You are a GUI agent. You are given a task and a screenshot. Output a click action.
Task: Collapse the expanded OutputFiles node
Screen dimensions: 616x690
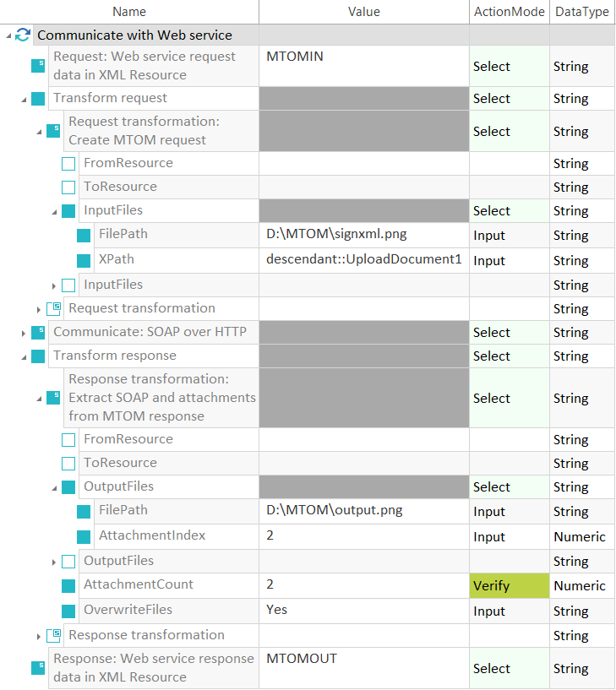(x=54, y=488)
